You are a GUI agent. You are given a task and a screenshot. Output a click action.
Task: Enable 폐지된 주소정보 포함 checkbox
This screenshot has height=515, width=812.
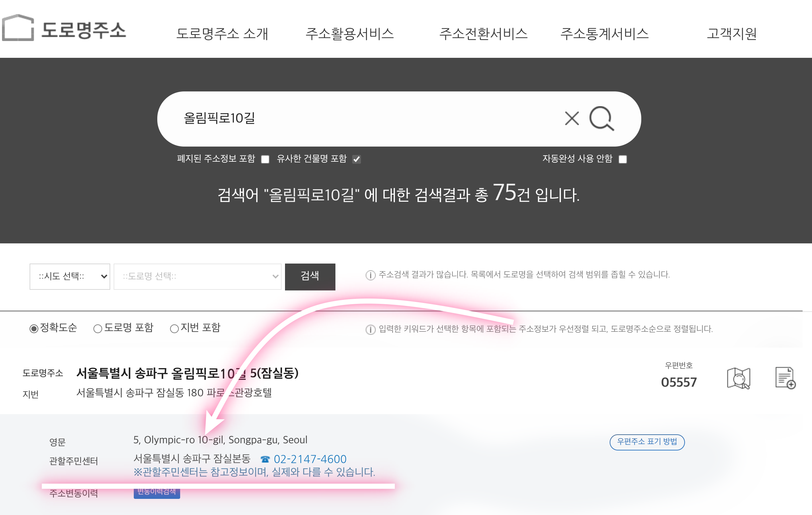coord(266,159)
